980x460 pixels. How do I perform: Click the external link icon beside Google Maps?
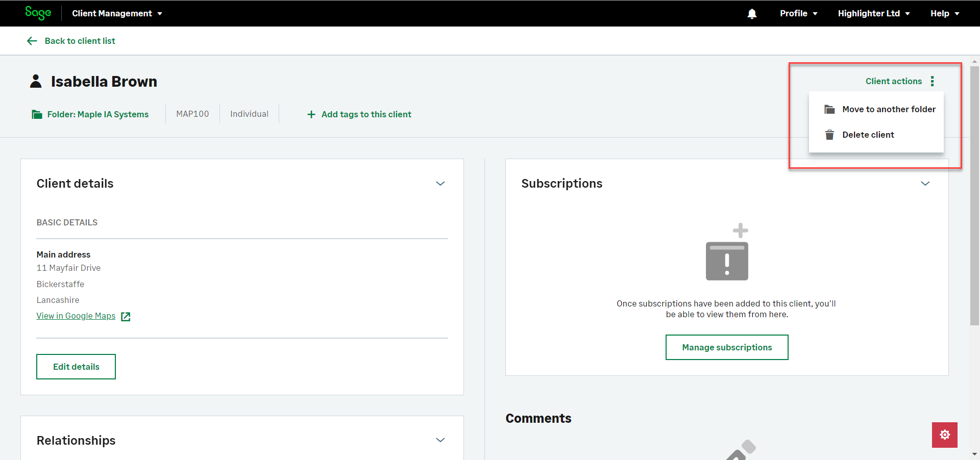tap(126, 316)
